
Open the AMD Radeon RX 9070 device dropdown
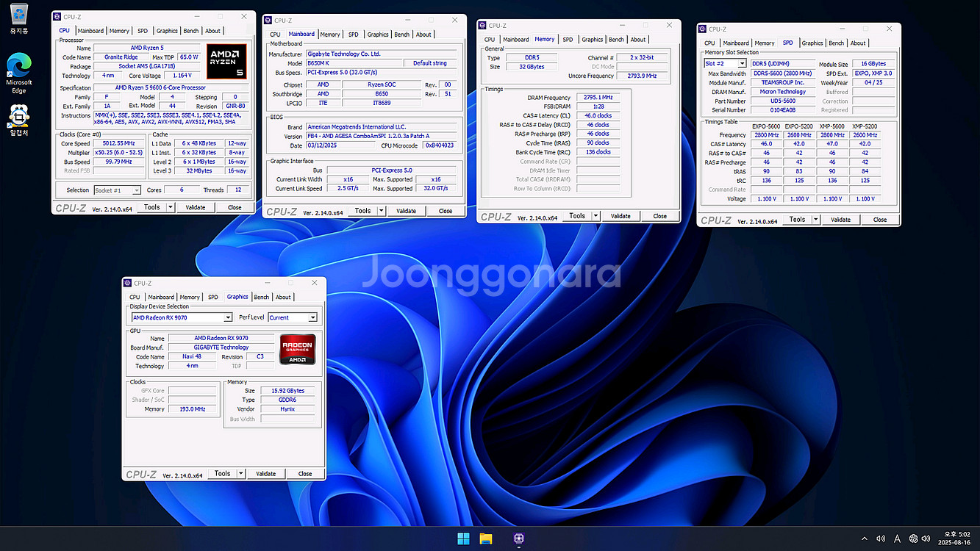tap(228, 318)
